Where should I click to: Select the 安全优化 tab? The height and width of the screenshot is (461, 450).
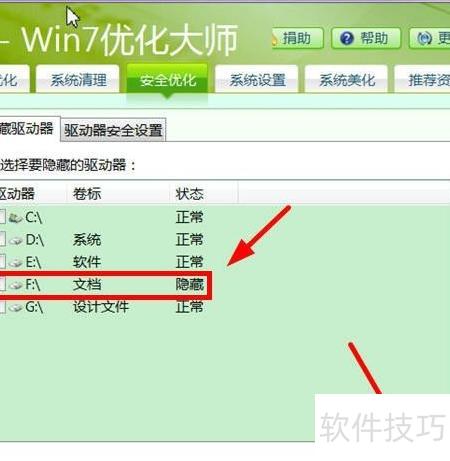coord(167,79)
